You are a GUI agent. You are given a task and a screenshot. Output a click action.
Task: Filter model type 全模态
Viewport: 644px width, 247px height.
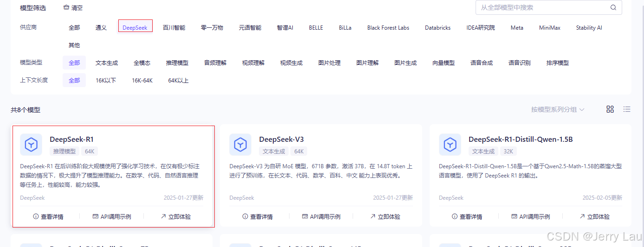tap(142, 63)
